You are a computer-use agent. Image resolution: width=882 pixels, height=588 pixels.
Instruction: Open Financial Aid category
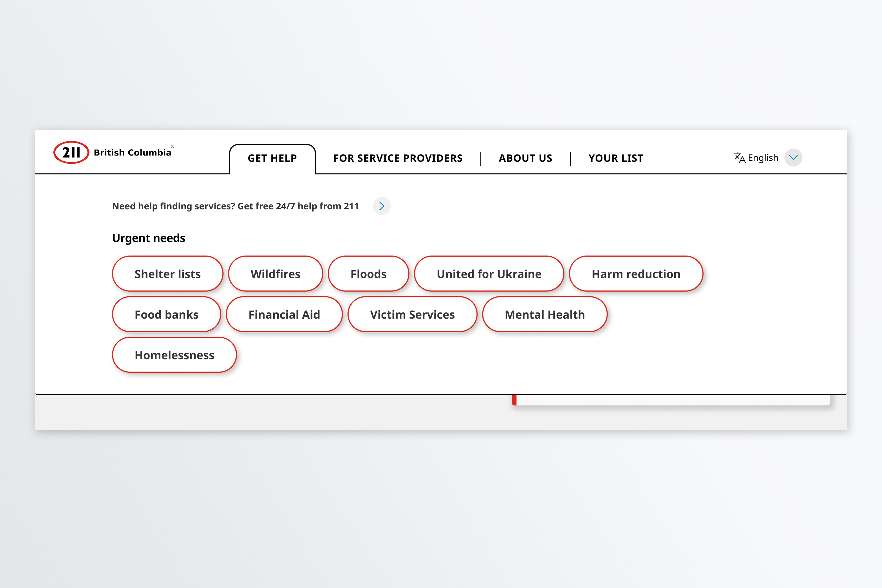coord(284,314)
